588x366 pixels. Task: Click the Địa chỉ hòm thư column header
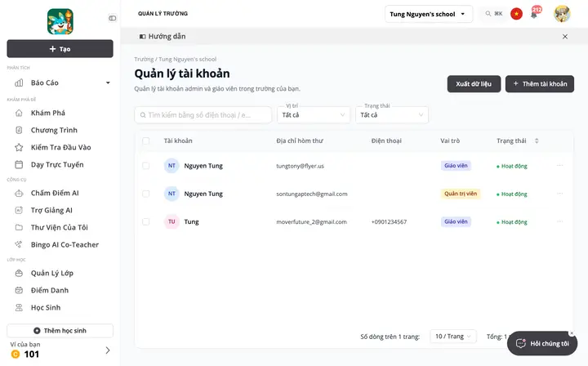click(300, 141)
